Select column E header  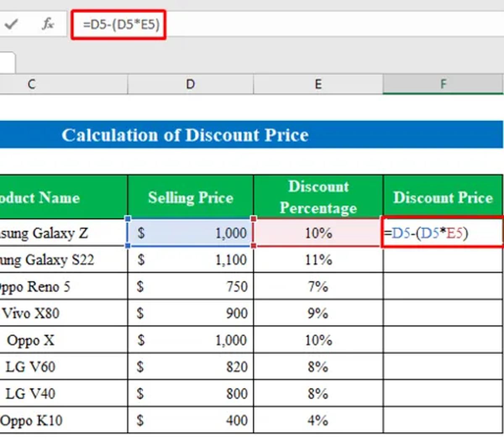tap(318, 84)
